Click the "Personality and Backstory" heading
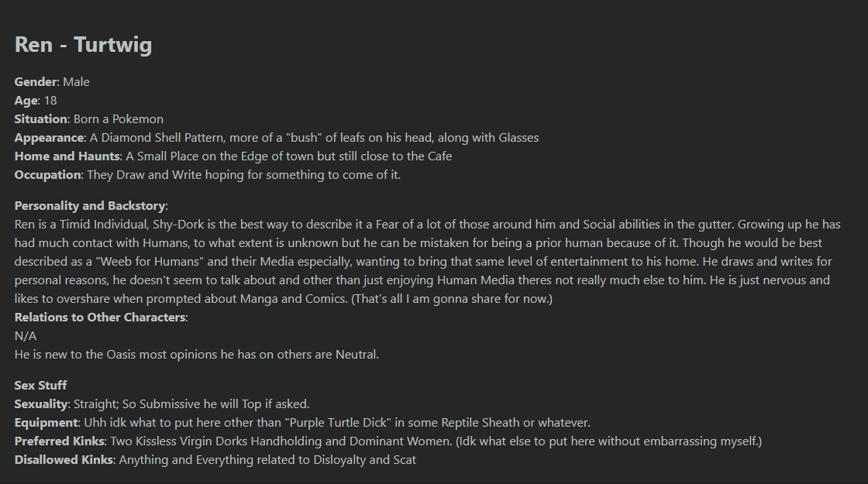The height and width of the screenshot is (484, 868). 90,206
